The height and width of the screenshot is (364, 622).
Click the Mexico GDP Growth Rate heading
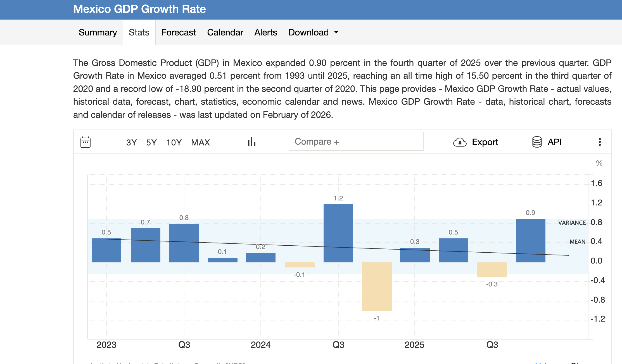click(x=139, y=9)
